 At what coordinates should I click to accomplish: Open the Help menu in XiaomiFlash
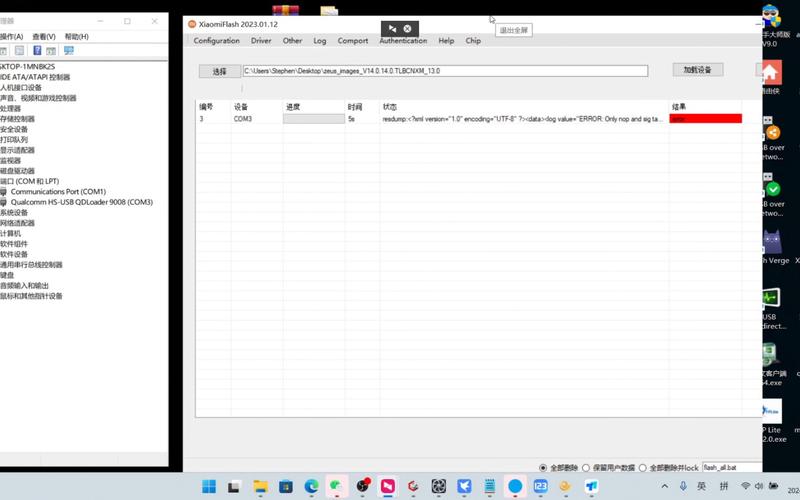pos(446,40)
